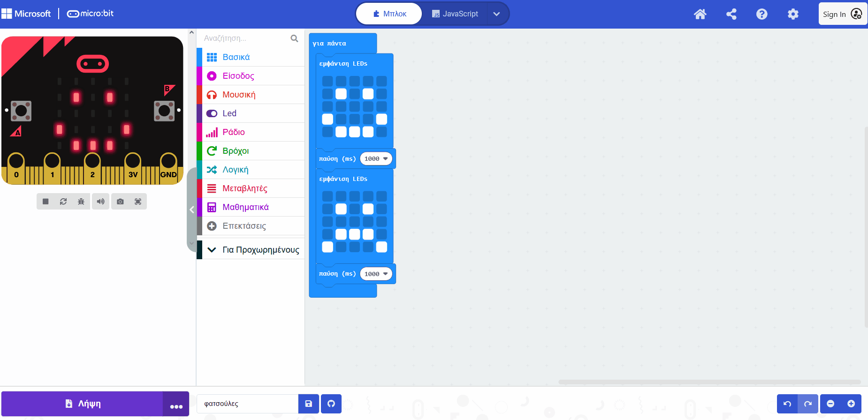Toggle the simulator debug mode bug icon

(81, 202)
